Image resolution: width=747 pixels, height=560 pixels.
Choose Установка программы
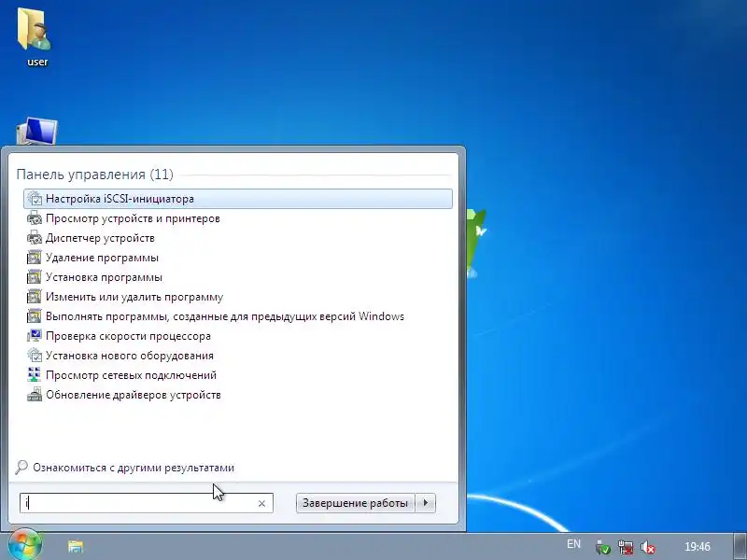pyautogui.click(x=238, y=277)
